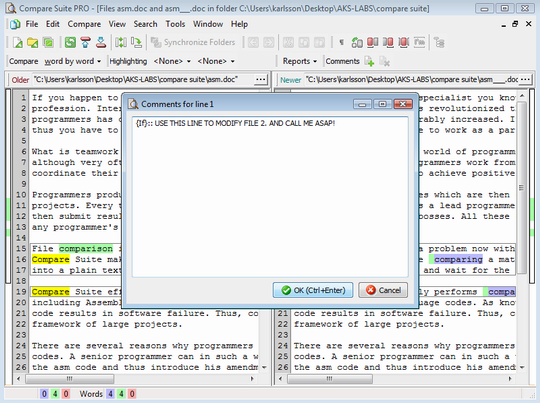The image size is (540, 403).
Task: Click the new file comparison icon
Action: (x=18, y=42)
